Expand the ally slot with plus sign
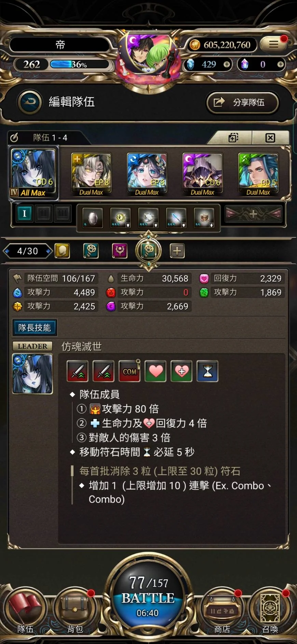 point(253,214)
